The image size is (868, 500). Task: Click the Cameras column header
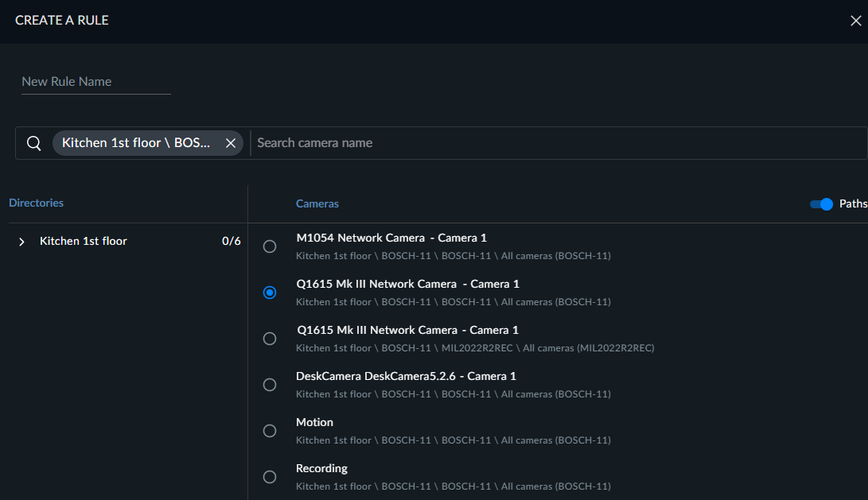(x=317, y=204)
